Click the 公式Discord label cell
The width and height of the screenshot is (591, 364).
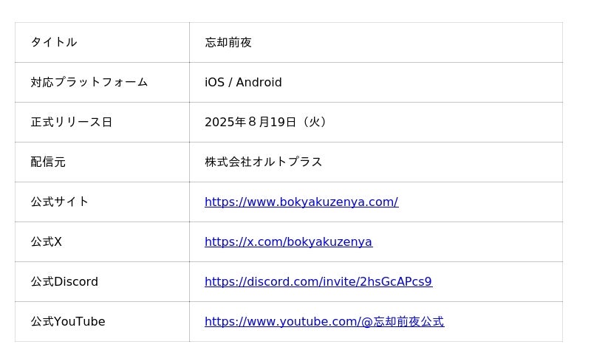[64, 281]
